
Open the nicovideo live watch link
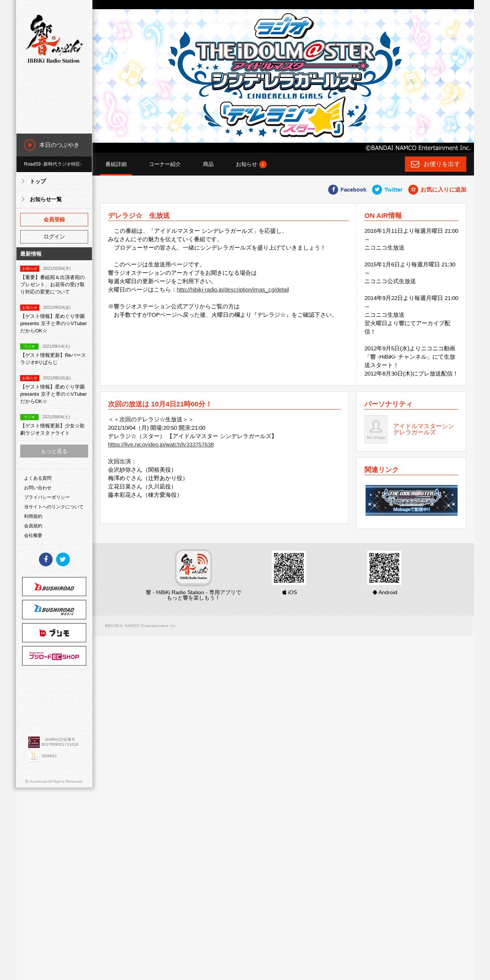coord(161,445)
